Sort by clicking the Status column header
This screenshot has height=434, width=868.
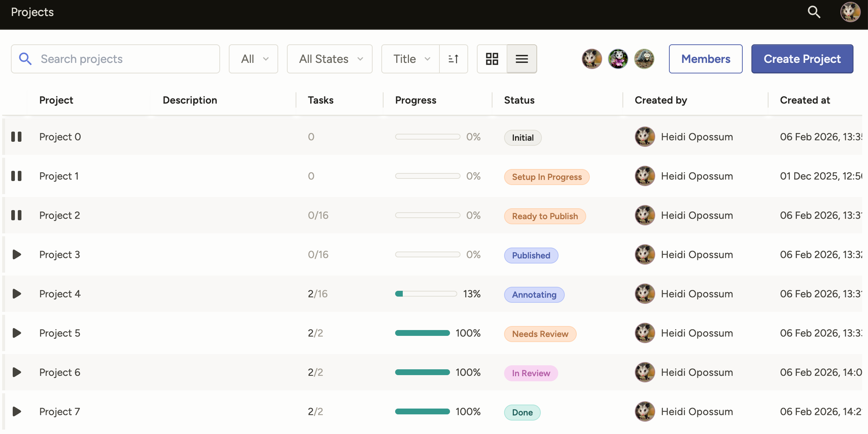pyautogui.click(x=519, y=100)
